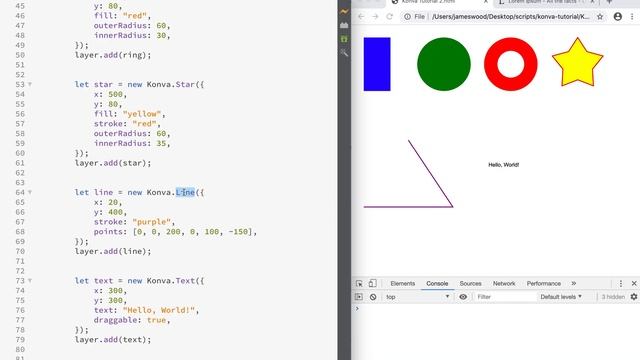The height and width of the screenshot is (360, 640).
Task: Switch to the Konva tutorial browser tab
Action: [x=439, y=2]
